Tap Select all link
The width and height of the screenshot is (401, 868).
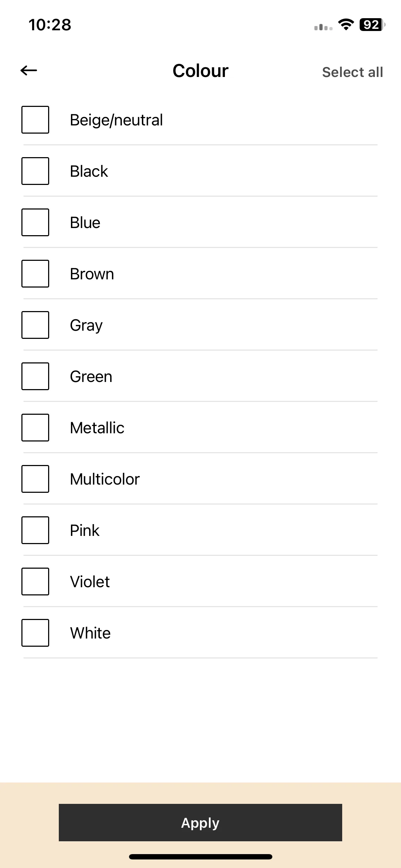(x=353, y=72)
